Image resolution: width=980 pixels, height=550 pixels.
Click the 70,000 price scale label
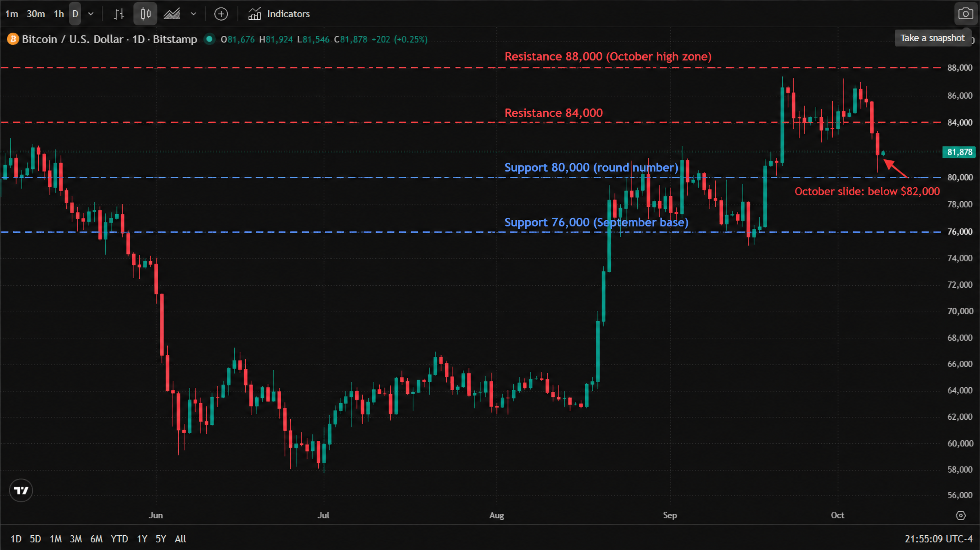960,311
